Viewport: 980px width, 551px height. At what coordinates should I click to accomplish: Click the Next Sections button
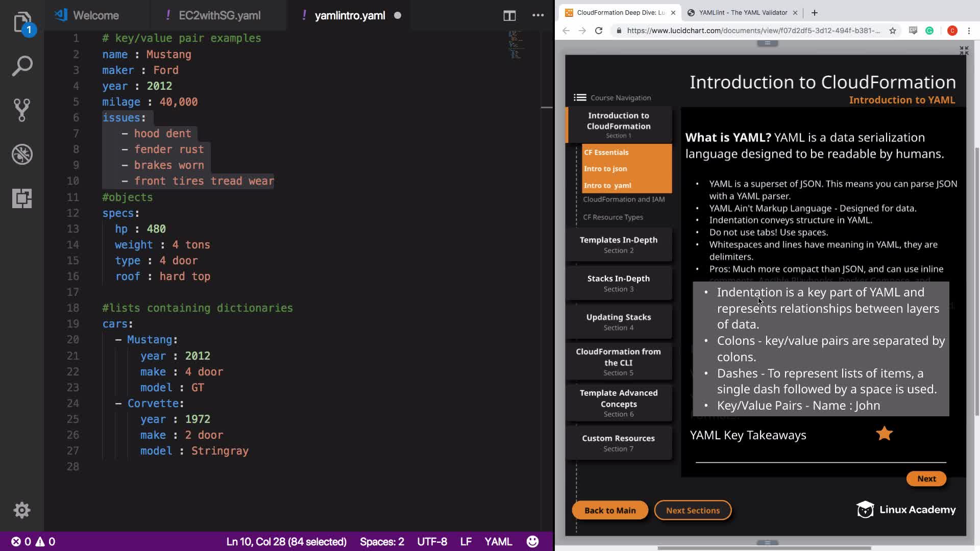tap(693, 510)
